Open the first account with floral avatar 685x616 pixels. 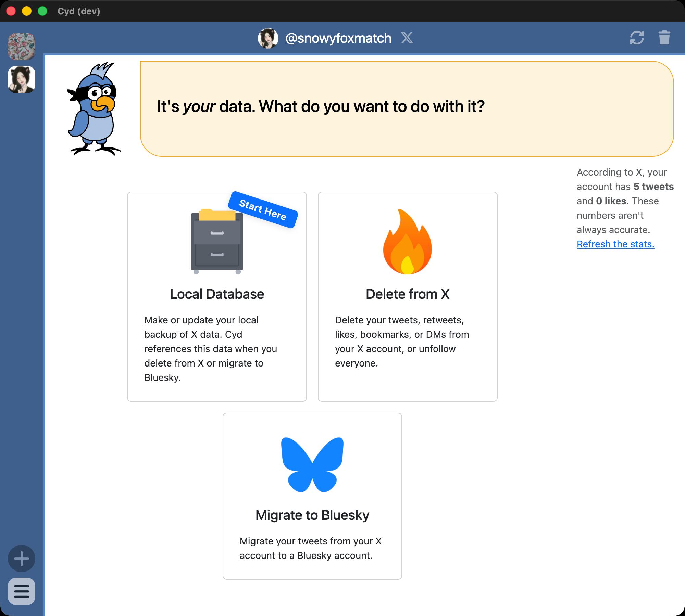(x=22, y=46)
